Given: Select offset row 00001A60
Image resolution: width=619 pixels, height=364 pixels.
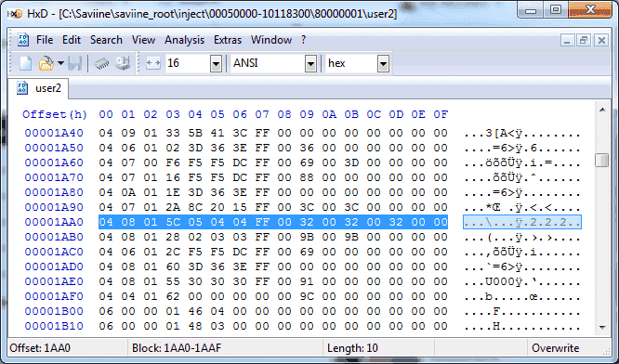Looking at the screenshot, I should [54, 162].
